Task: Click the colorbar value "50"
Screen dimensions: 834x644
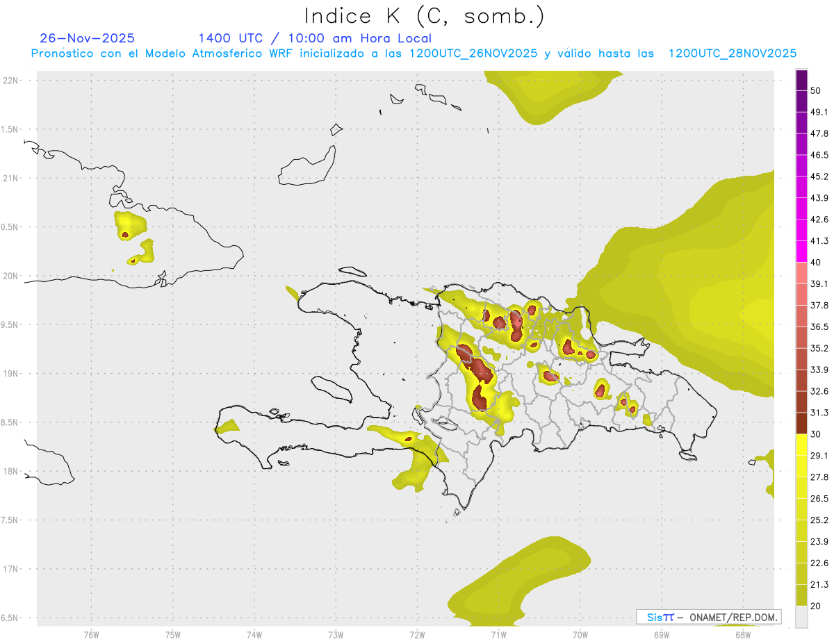Action: tap(817, 90)
